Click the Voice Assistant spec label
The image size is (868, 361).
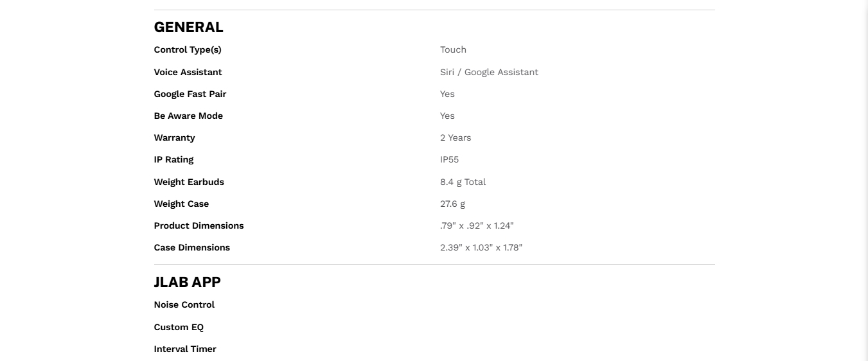[x=188, y=72]
